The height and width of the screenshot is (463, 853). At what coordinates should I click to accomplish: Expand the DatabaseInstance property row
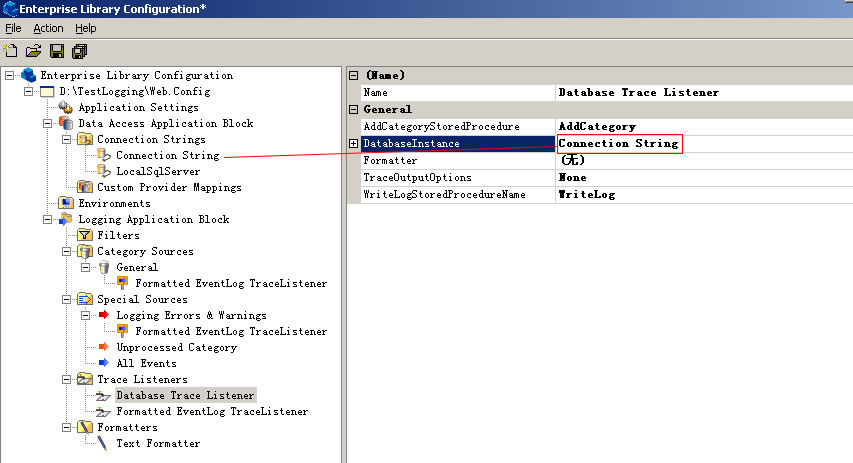[354, 144]
